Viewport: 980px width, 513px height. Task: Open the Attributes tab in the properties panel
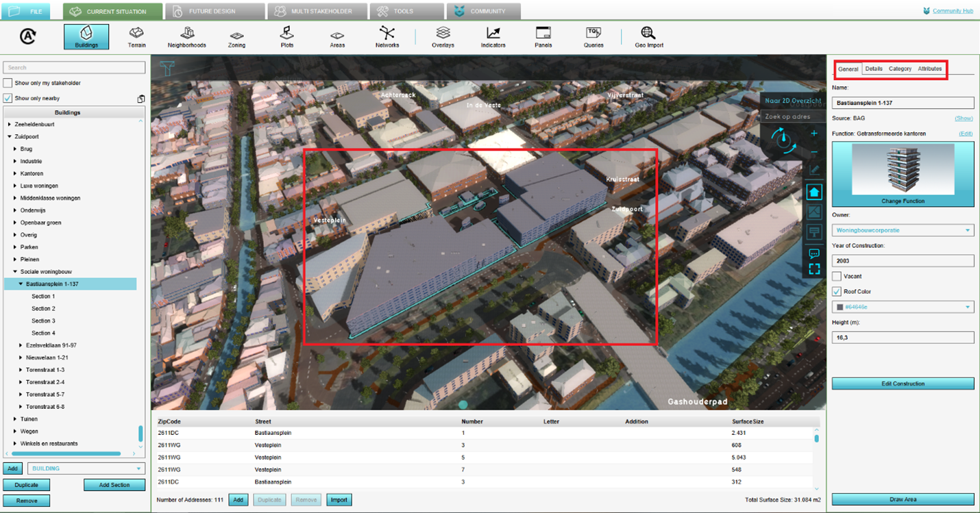929,69
